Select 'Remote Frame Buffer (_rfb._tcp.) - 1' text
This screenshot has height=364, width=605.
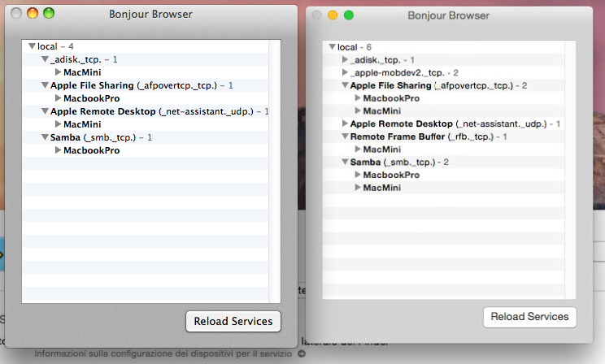[429, 136]
